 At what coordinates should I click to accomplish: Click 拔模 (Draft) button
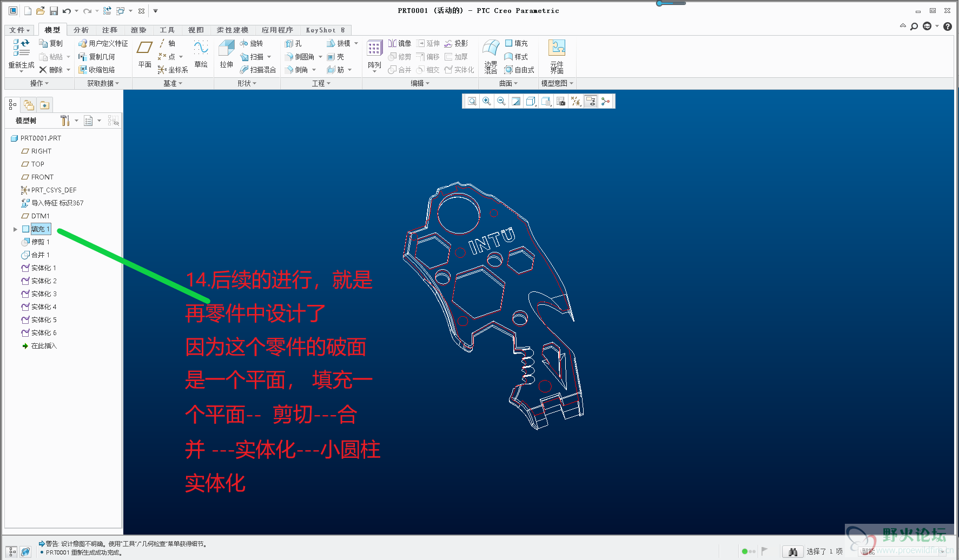tap(338, 43)
